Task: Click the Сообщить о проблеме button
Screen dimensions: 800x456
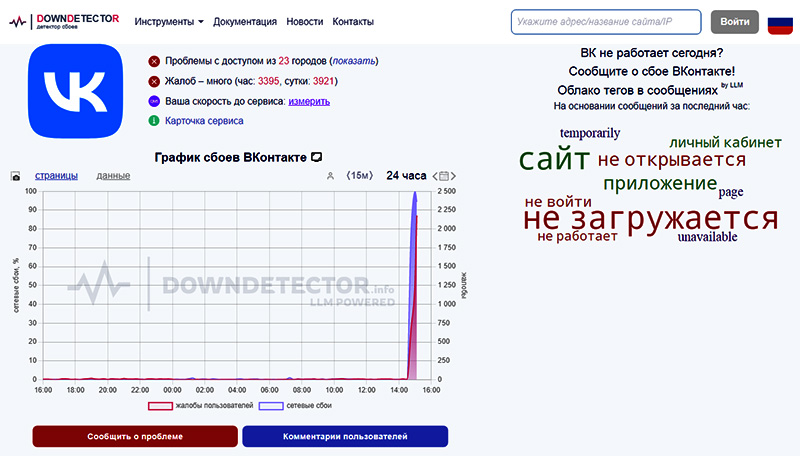Action: coord(135,437)
